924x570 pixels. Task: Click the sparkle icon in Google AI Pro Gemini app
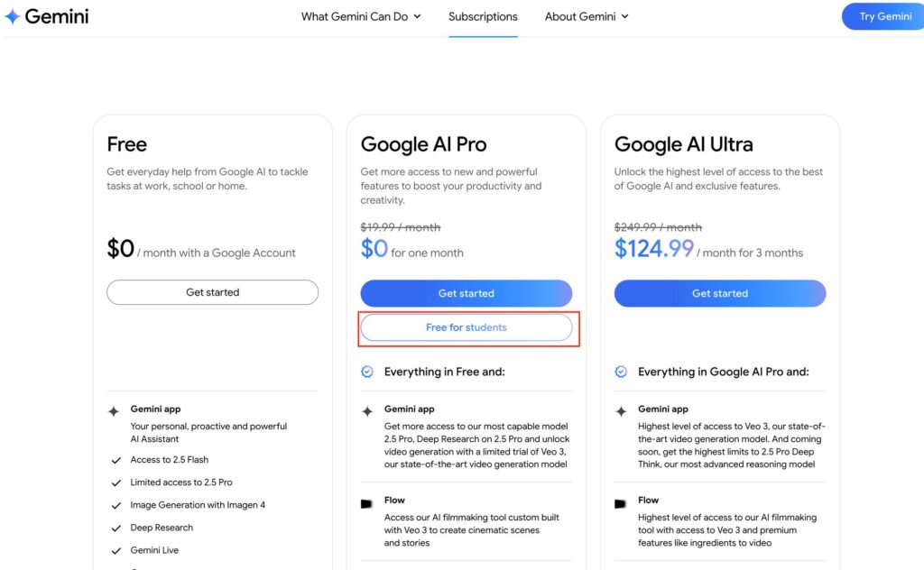tap(367, 410)
